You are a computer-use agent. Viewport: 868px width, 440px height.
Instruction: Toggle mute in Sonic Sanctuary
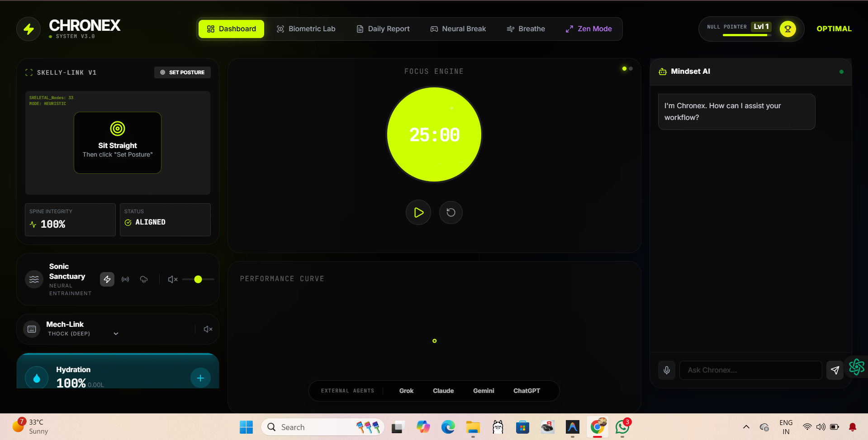(172, 279)
